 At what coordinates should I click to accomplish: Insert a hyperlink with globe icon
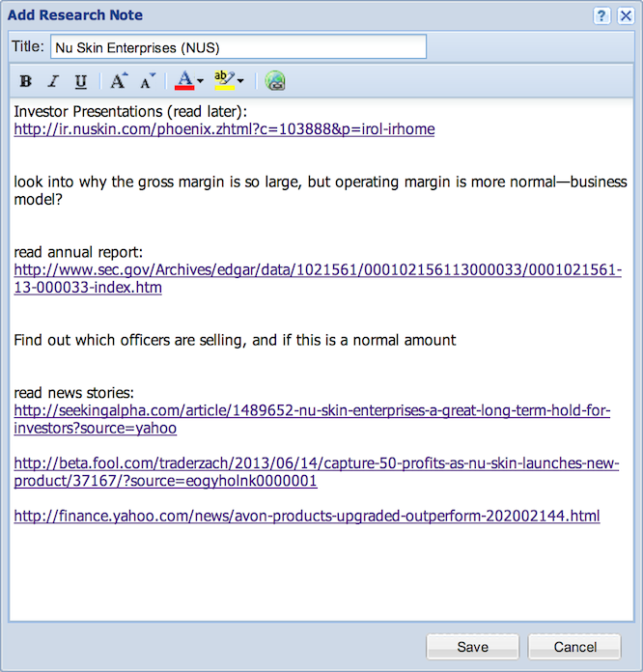[275, 81]
